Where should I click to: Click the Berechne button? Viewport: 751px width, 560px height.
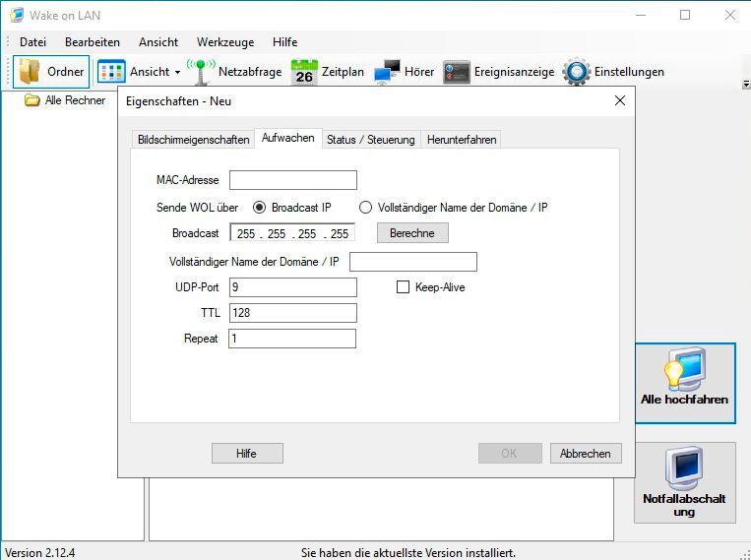click(x=418, y=233)
